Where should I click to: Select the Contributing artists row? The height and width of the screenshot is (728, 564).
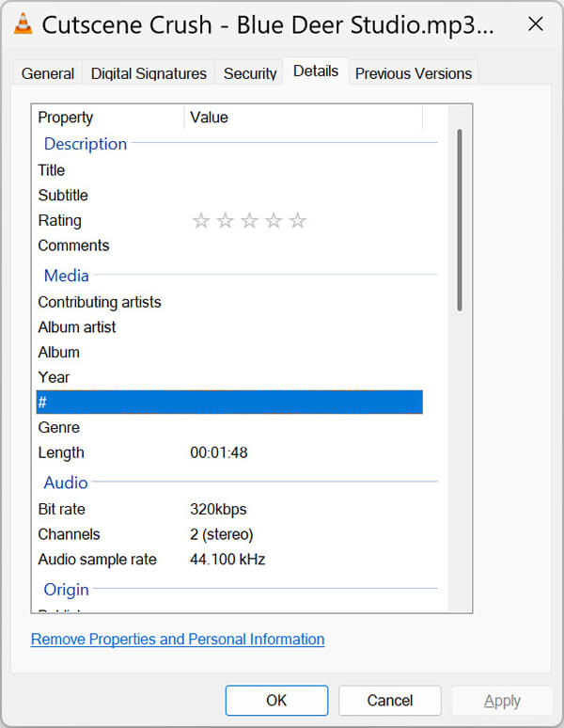coord(229,302)
